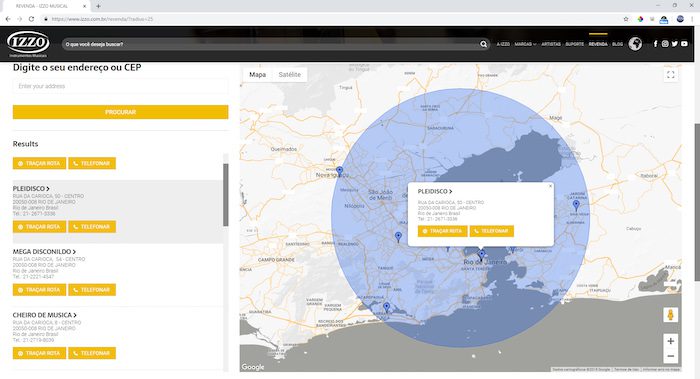Open the REVENDA menu item
The height and width of the screenshot is (379, 700).
tap(598, 44)
